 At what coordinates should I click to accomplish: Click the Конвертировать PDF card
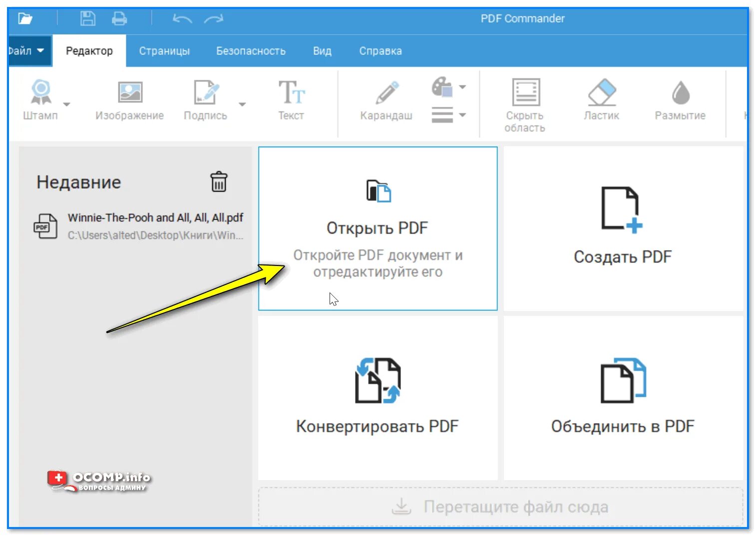pyautogui.click(x=378, y=398)
